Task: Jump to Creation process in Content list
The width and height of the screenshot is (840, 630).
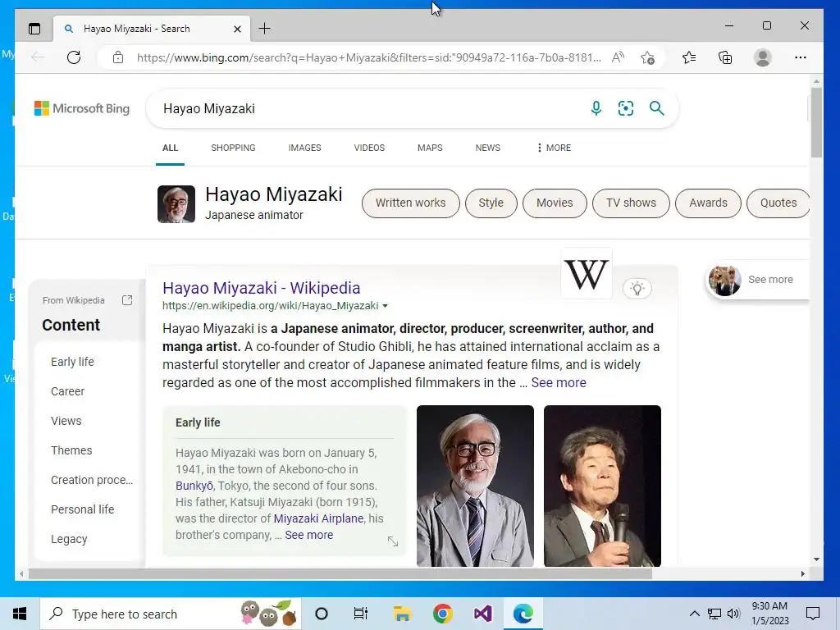Action: click(x=92, y=480)
